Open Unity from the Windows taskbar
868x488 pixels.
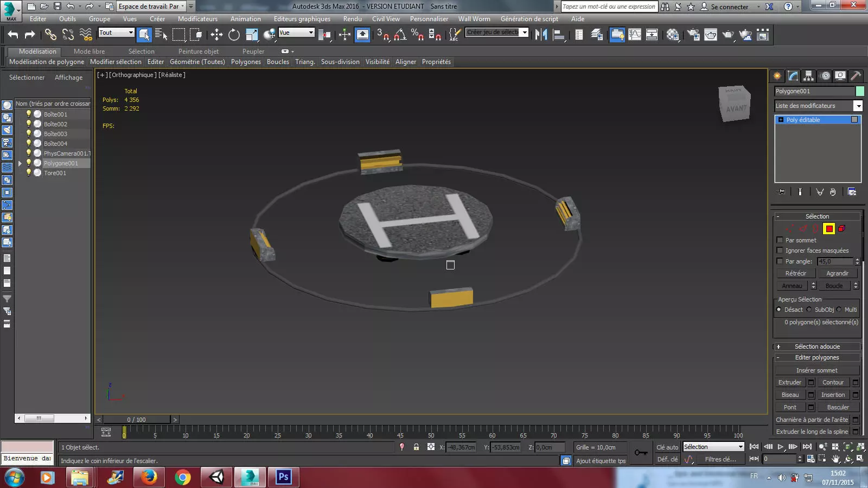[x=216, y=477]
